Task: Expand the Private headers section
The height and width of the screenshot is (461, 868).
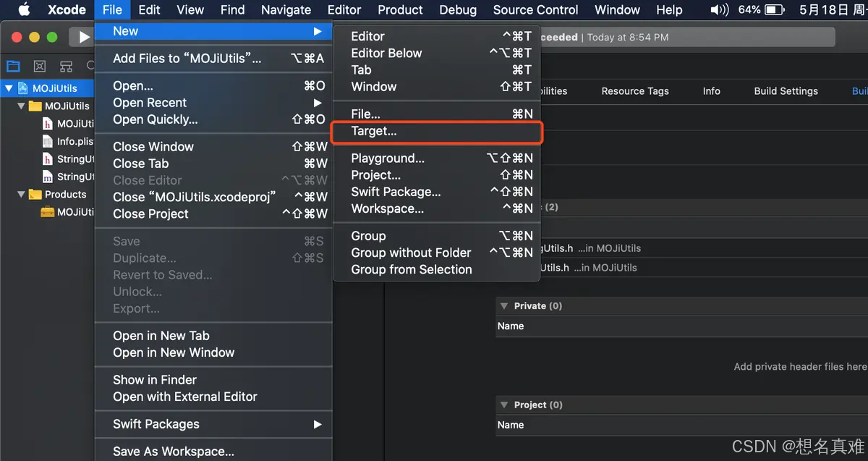Action: click(503, 305)
